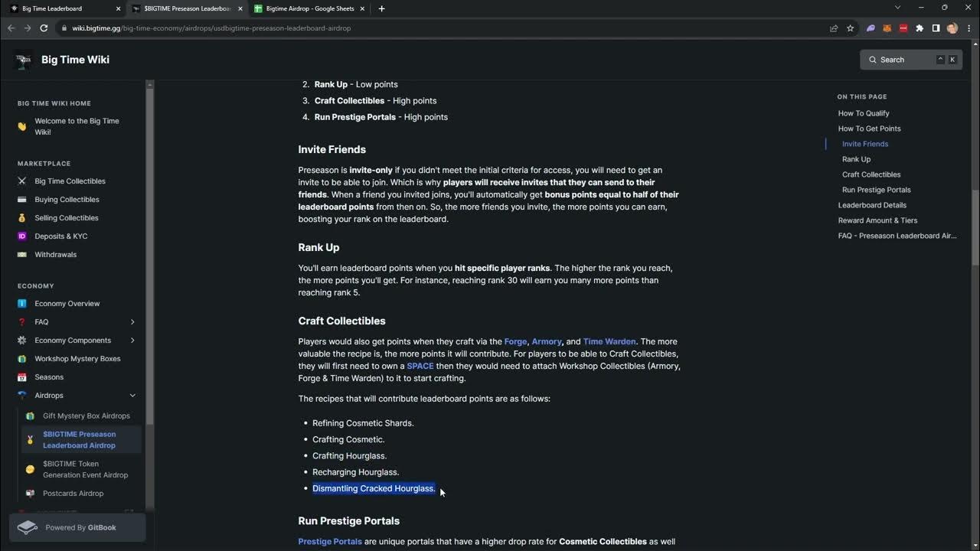The height and width of the screenshot is (551, 980).
Task: Click the Gift Mystery Box Airdrops icon
Action: pos(31,416)
